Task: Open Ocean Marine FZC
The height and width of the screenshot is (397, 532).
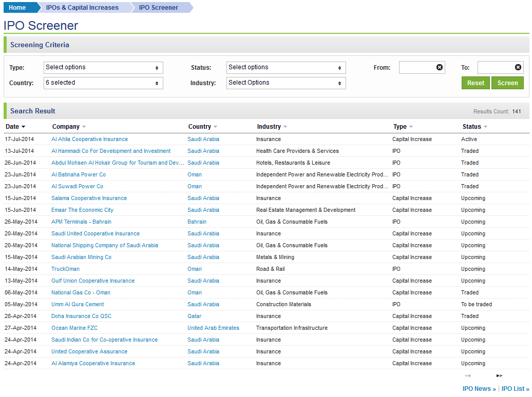Action: 74,328
